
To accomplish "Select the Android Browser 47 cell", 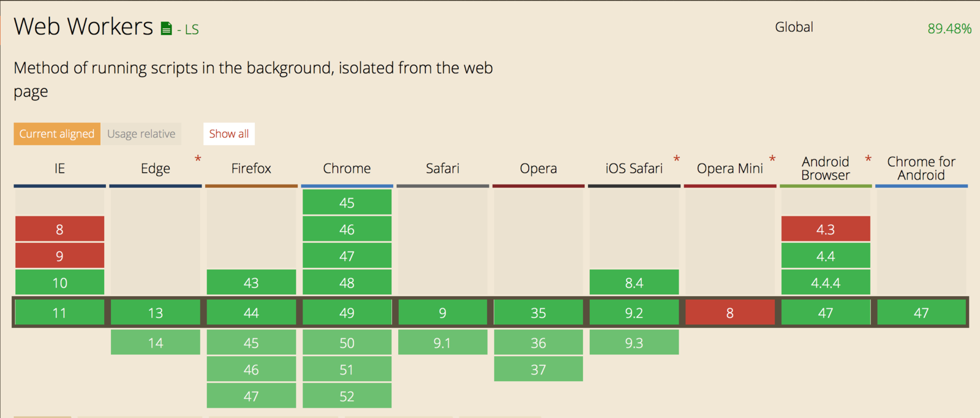I will pos(826,313).
